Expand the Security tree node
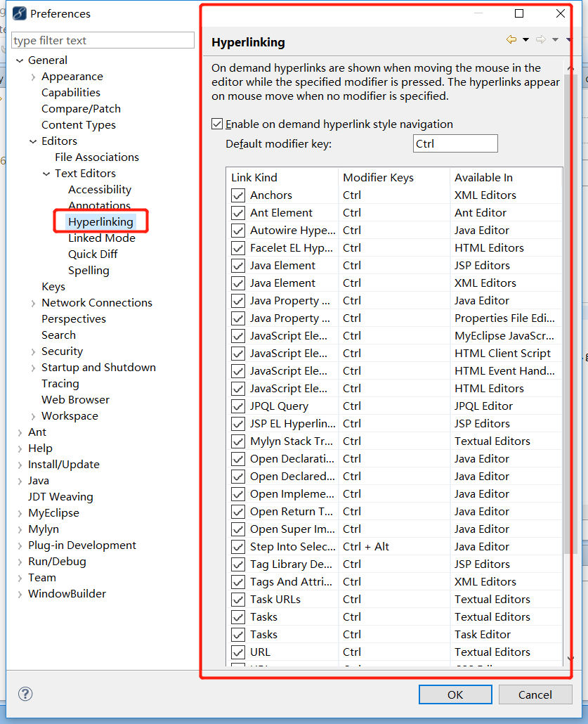Screen dimensions: 588x724 pyautogui.click(x=33, y=351)
